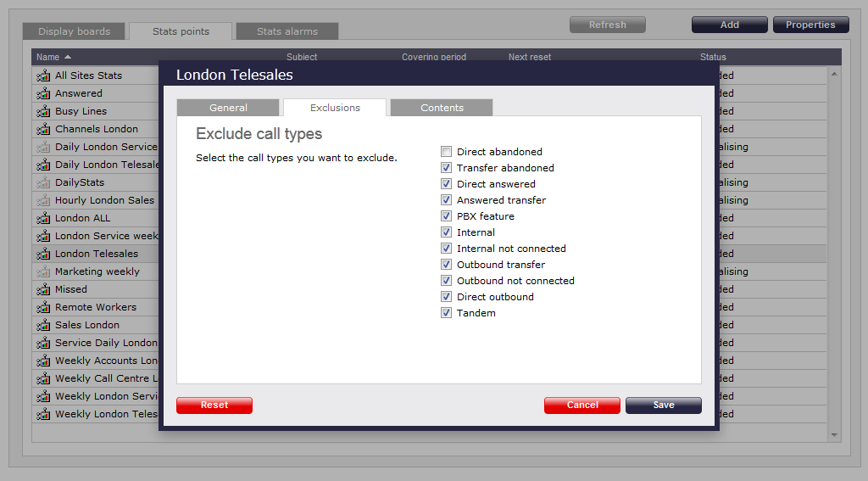Click the list scrollbar down arrow
The image size is (868, 481).
pos(834,434)
